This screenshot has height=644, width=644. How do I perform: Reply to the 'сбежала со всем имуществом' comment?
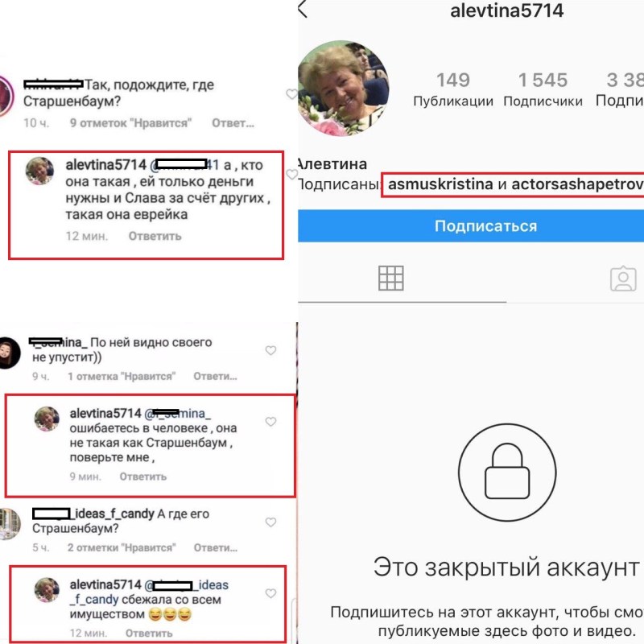coord(149,634)
